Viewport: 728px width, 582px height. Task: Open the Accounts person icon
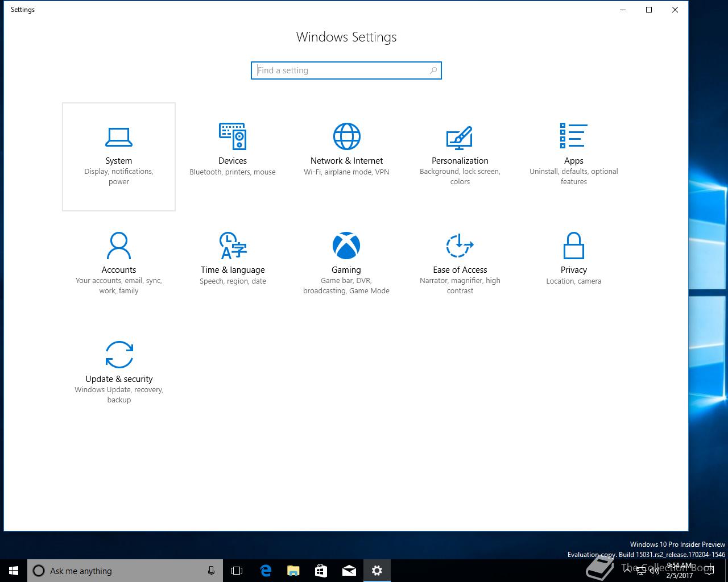coord(119,246)
